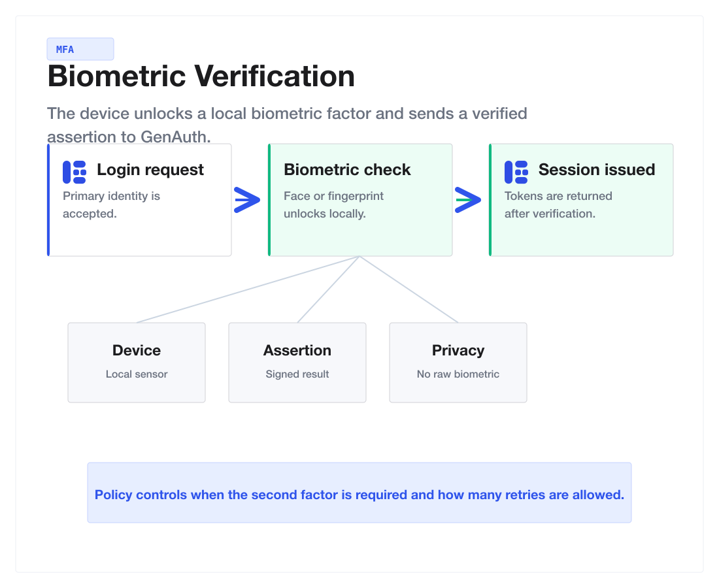Click the Session issued heading
This screenshot has height=588, width=719.
coord(597,170)
